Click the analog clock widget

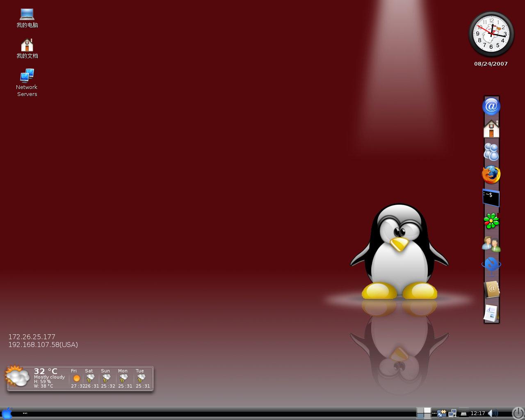pos(491,34)
